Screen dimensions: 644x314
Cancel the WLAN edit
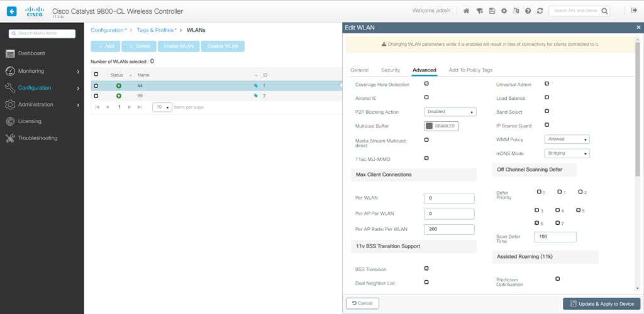click(363, 303)
